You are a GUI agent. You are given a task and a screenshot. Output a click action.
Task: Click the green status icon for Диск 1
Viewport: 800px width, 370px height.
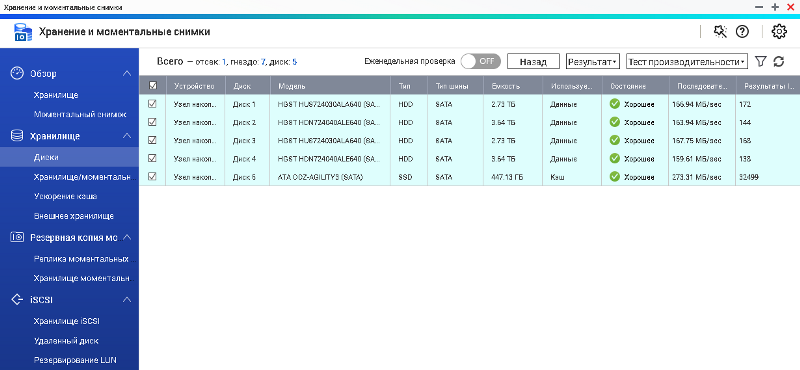point(615,104)
